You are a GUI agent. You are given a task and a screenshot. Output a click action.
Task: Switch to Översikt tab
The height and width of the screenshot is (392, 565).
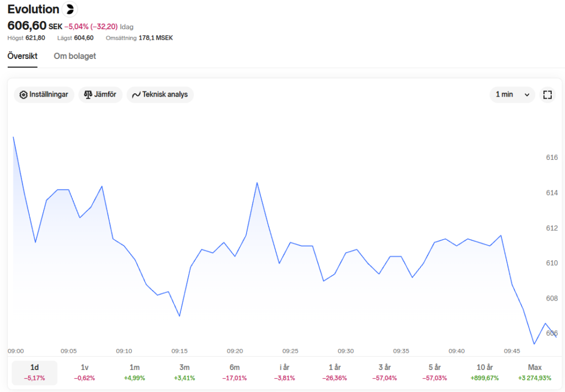tap(22, 56)
